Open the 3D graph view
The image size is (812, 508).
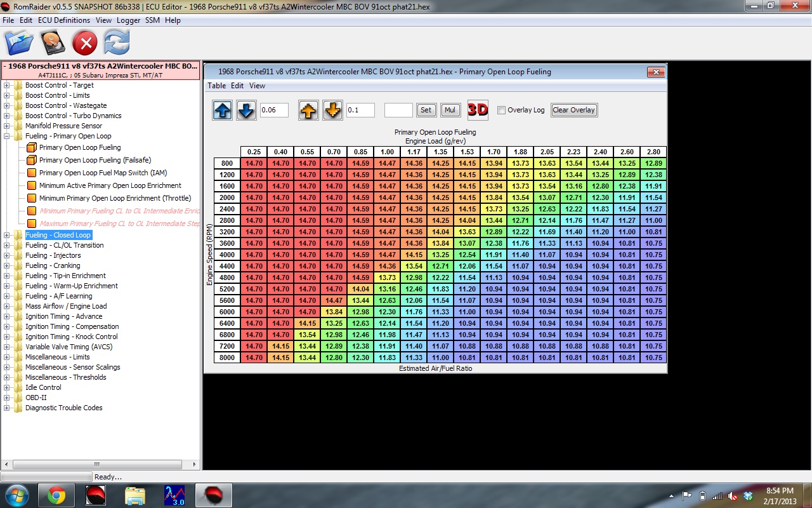pos(478,110)
